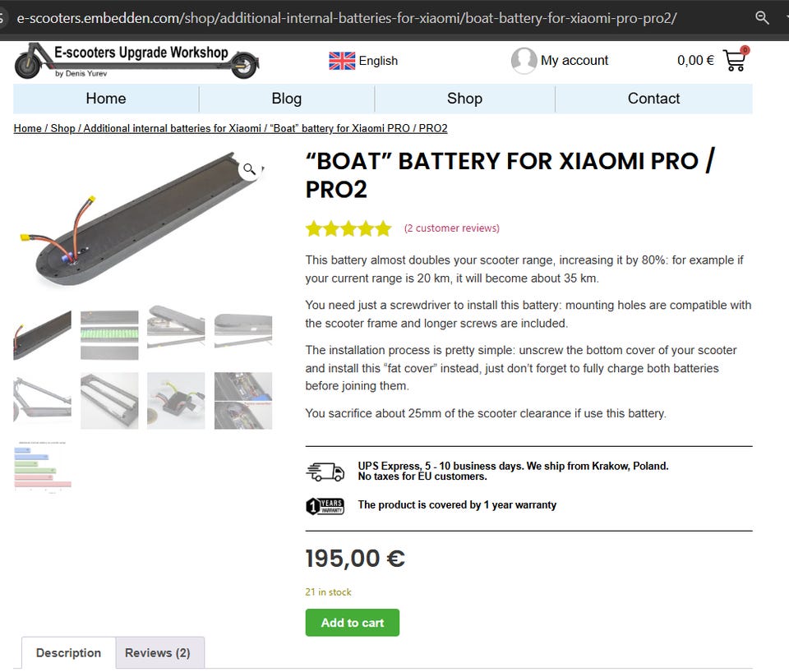Click the 1 year warranty badge icon

[325, 505]
